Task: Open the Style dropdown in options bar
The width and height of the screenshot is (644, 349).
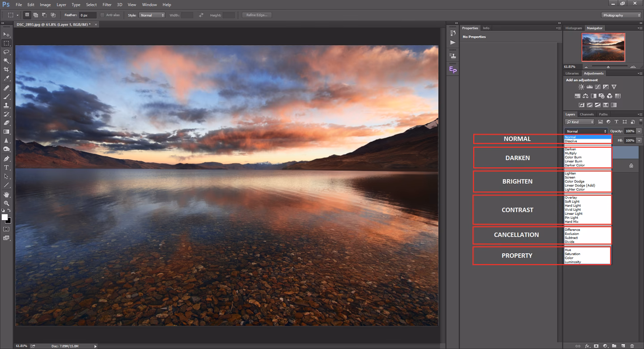Action: (151, 15)
